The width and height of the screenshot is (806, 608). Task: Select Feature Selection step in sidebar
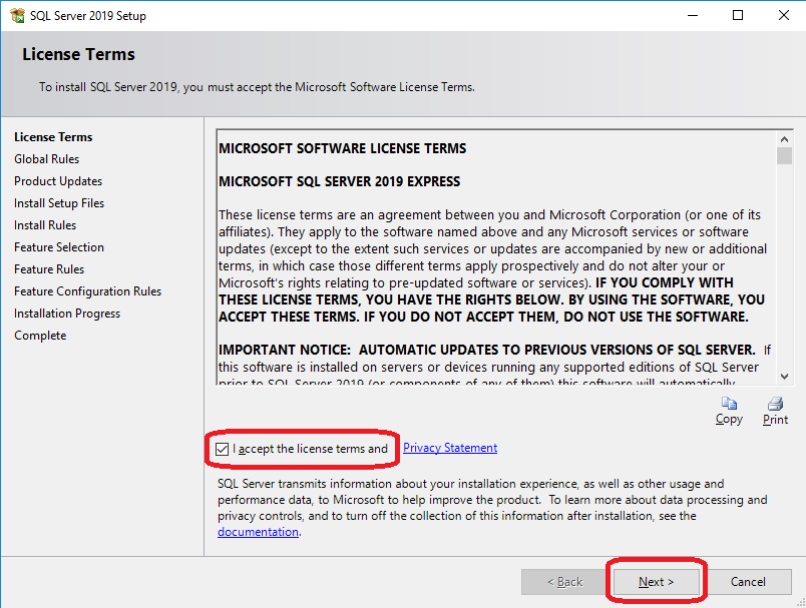click(59, 247)
